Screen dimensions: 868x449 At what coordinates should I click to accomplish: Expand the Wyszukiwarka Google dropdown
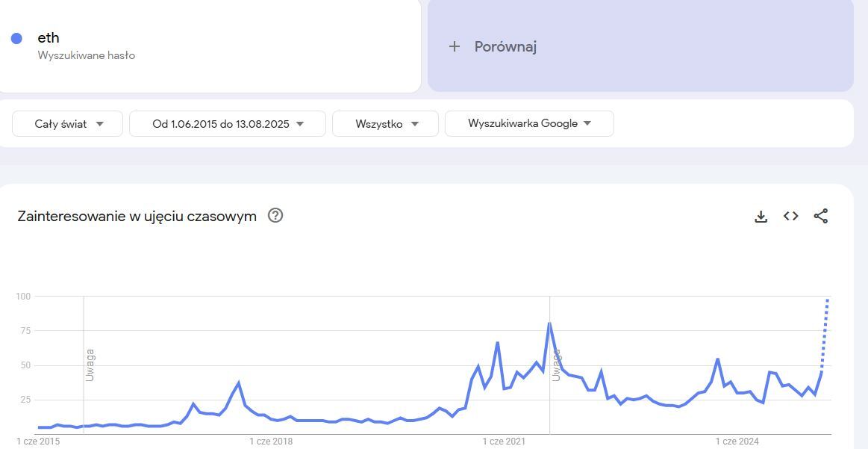[529, 124]
